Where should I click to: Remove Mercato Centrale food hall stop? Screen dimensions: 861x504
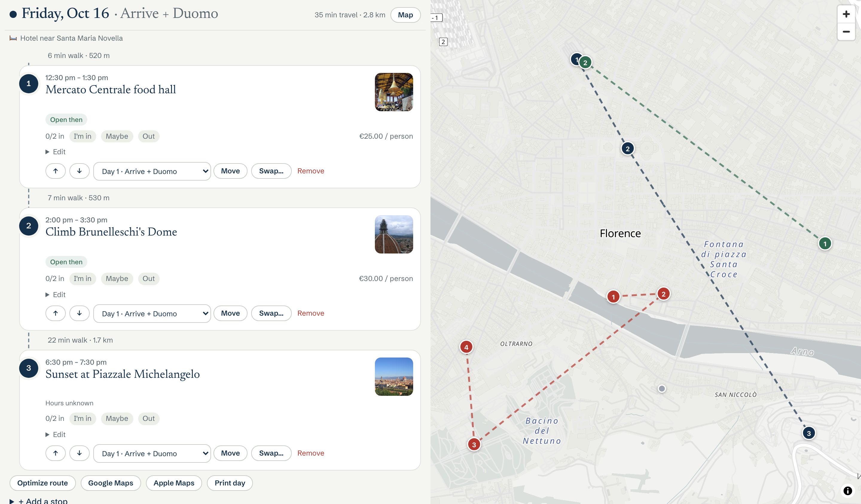coord(311,171)
